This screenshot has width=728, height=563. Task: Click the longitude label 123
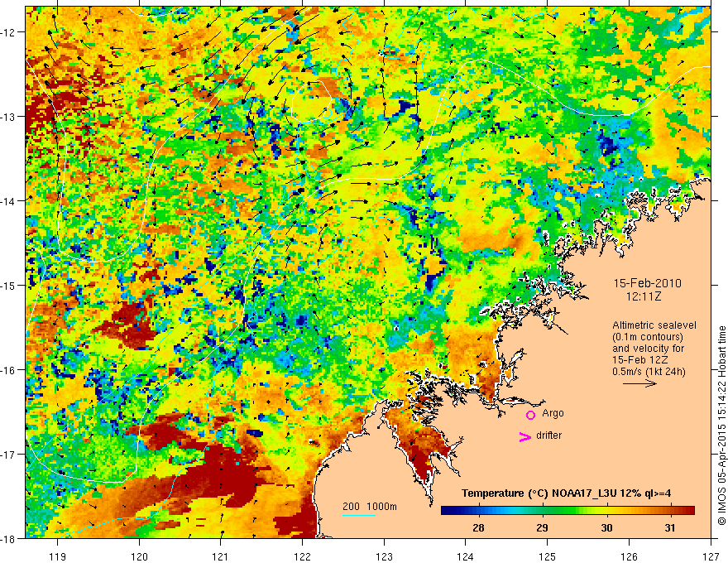[x=384, y=556]
